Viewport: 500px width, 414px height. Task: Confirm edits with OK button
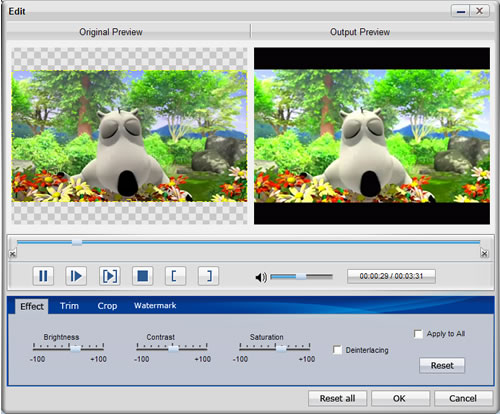click(x=400, y=398)
